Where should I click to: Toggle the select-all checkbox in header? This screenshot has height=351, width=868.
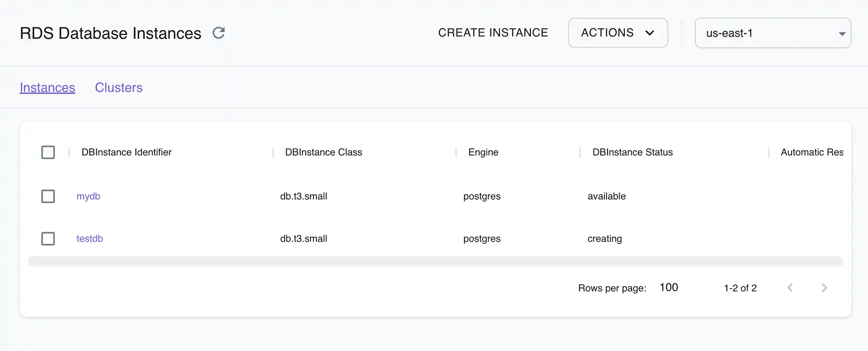(48, 152)
